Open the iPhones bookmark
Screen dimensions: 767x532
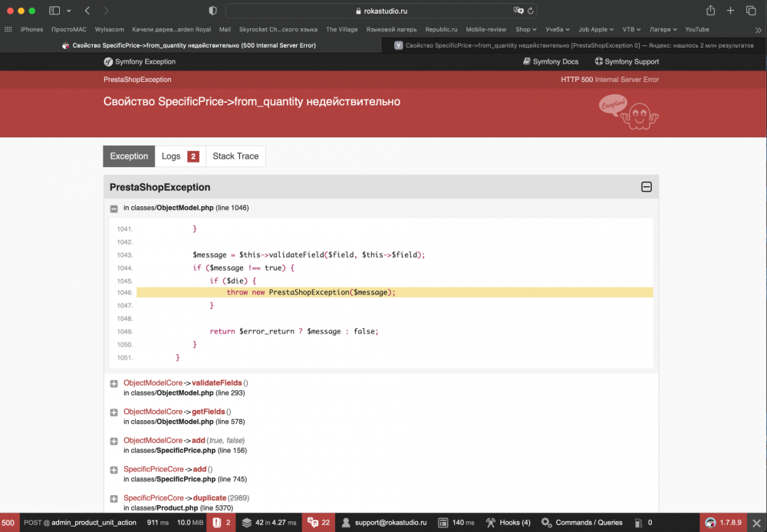[31, 29]
